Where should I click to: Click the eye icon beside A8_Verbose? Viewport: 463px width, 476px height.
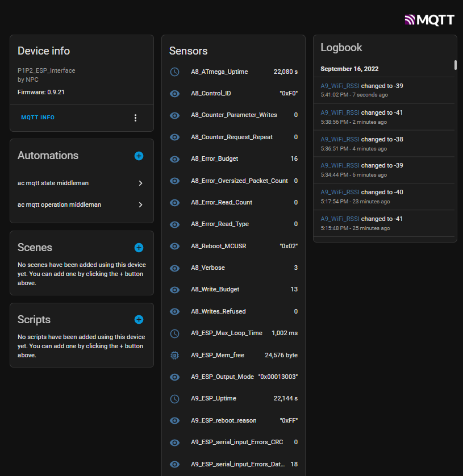click(x=175, y=268)
